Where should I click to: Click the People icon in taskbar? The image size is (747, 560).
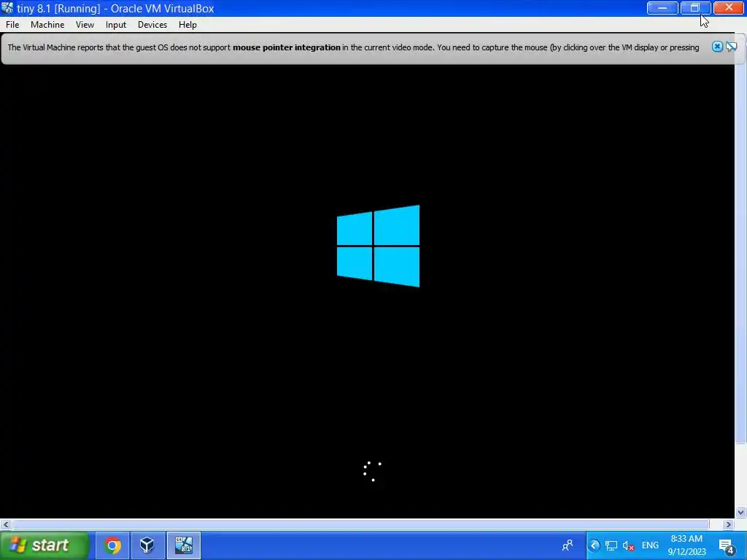(567, 545)
